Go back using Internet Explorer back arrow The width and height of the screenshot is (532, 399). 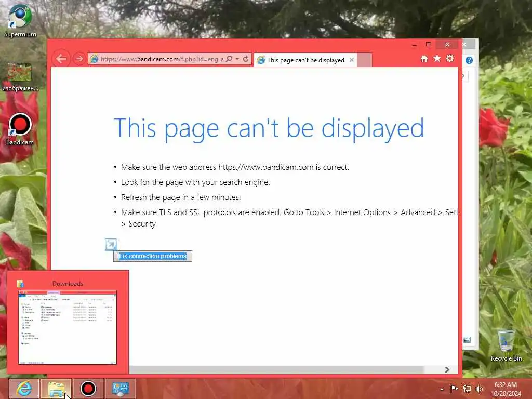[61, 59]
